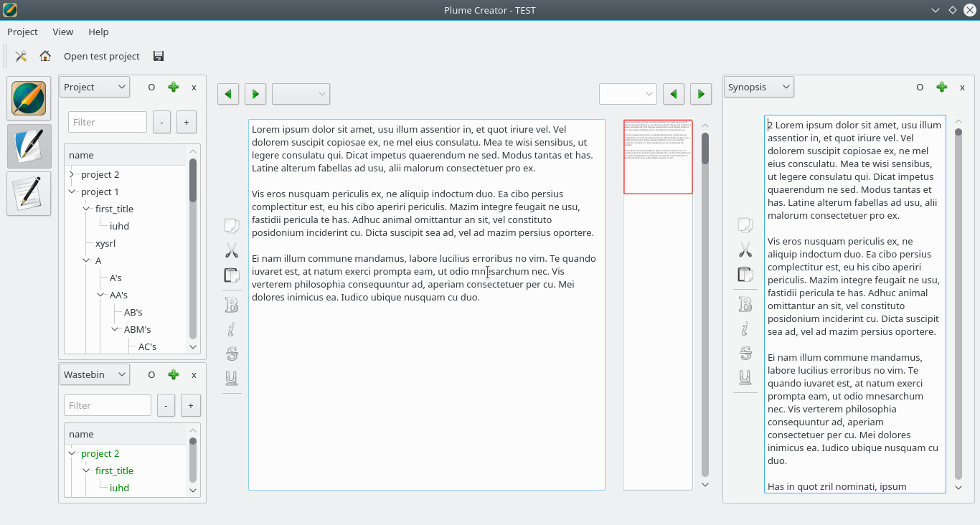Click the minus button beside Wastebin filter
The height and width of the screenshot is (525, 980).
(166, 405)
